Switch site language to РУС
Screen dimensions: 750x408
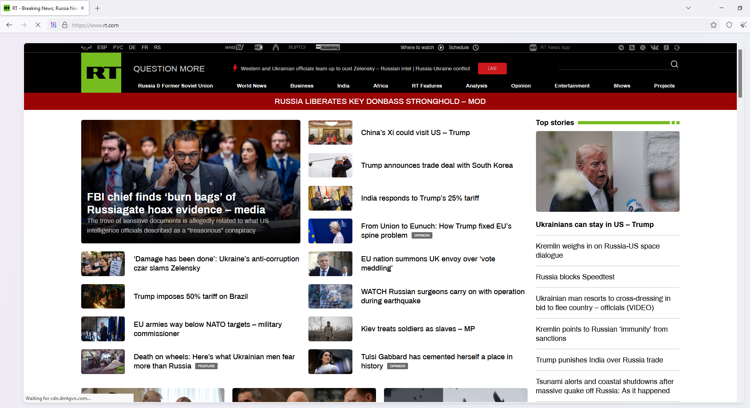point(118,47)
